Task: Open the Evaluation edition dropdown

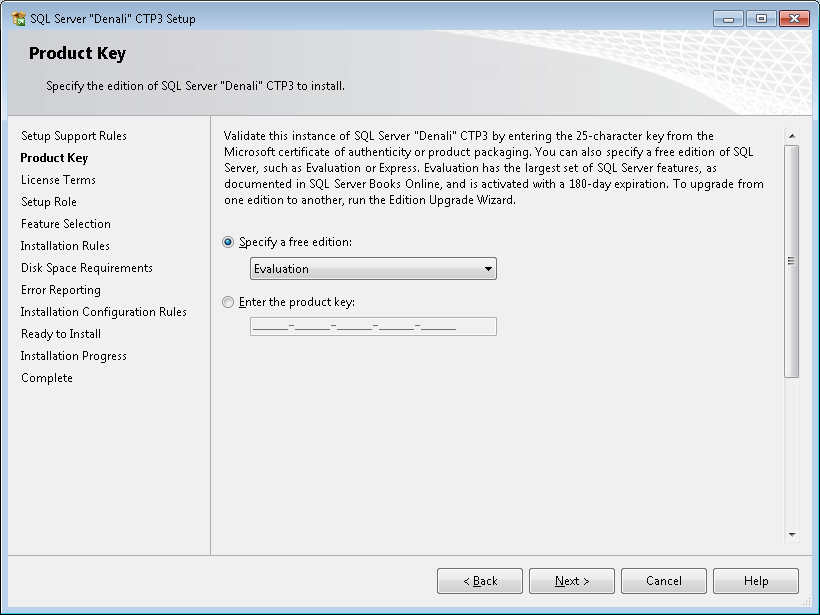Action: tap(373, 269)
